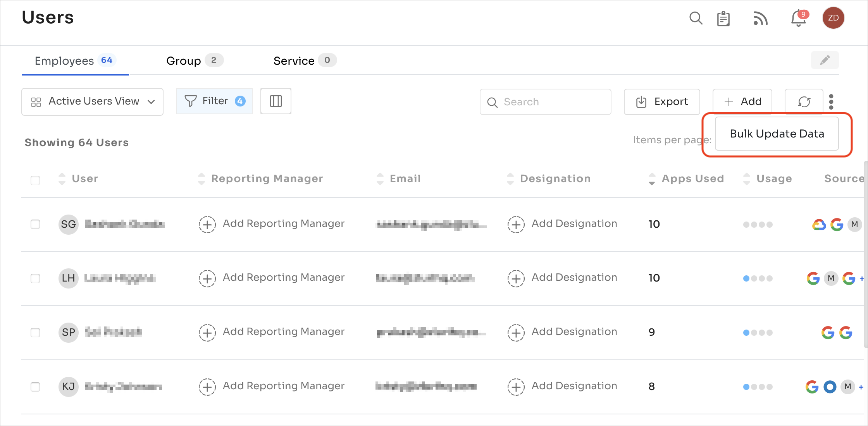Click the Export button

click(x=662, y=102)
